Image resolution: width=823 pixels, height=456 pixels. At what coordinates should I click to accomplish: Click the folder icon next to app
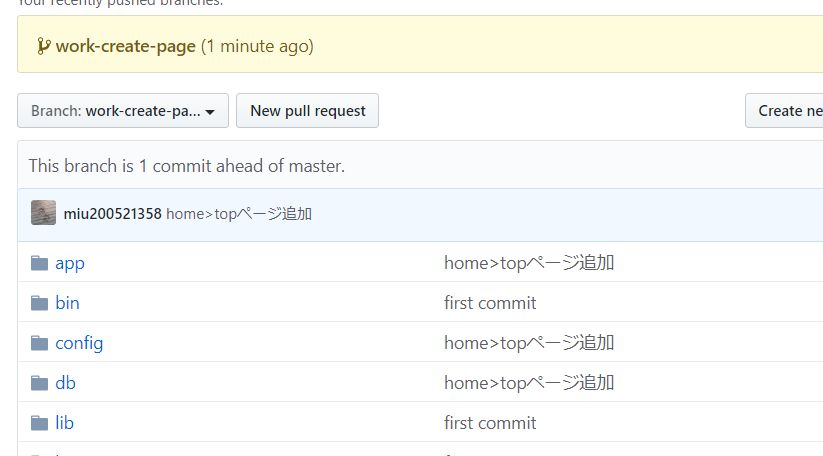(x=39, y=263)
